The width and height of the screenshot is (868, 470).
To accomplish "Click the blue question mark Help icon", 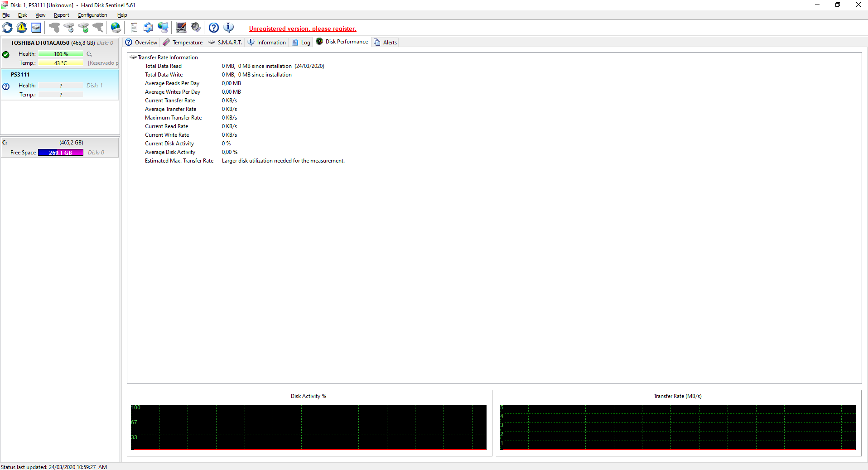I will [x=214, y=28].
